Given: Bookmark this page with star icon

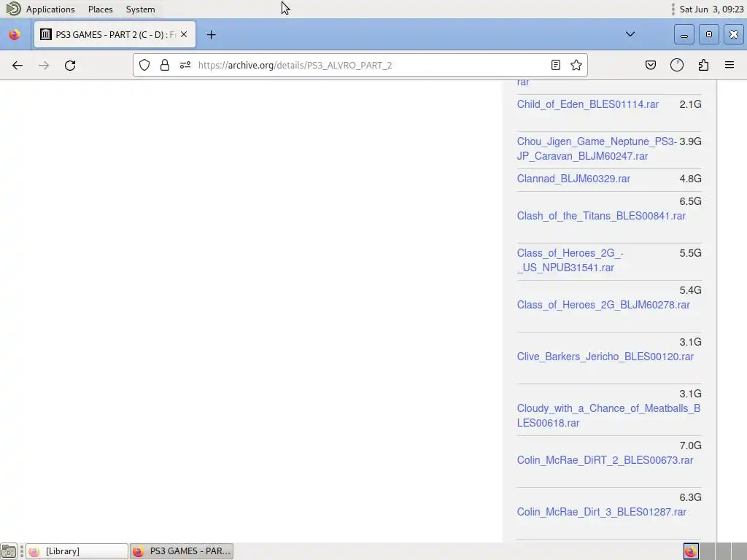Looking at the screenshot, I should click(576, 65).
